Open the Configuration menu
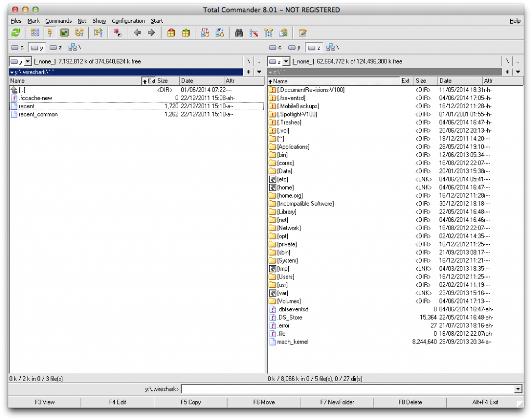 click(x=128, y=21)
